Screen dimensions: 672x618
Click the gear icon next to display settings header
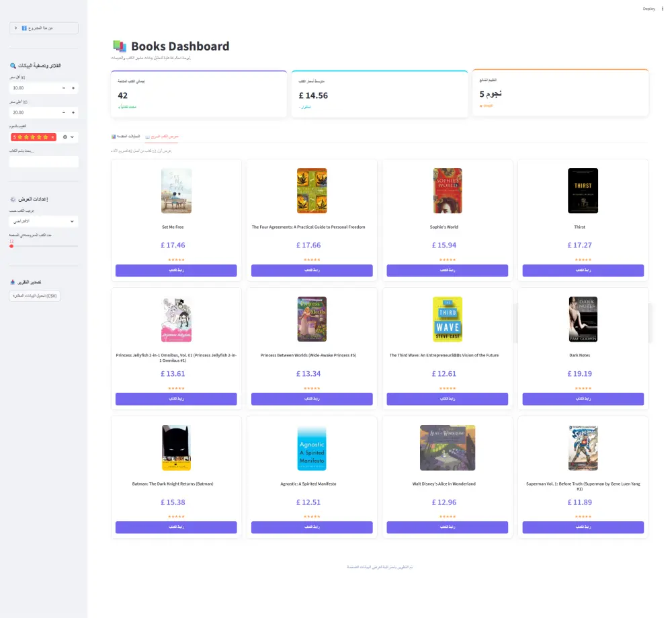point(12,200)
